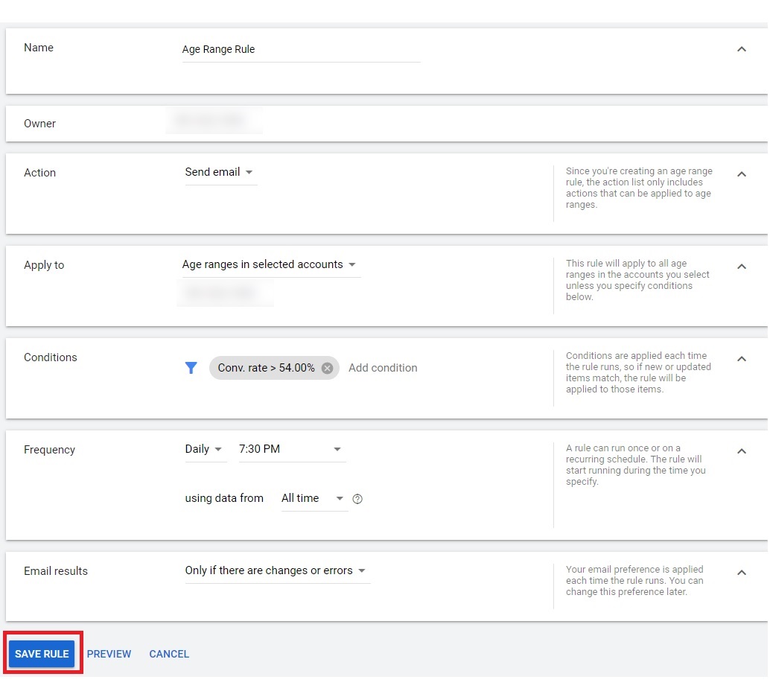Click the Frequency label

tap(50, 450)
